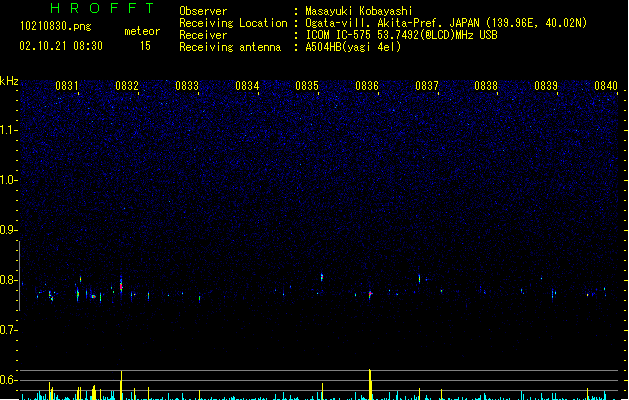Click the HROFFT title text

click(103, 8)
